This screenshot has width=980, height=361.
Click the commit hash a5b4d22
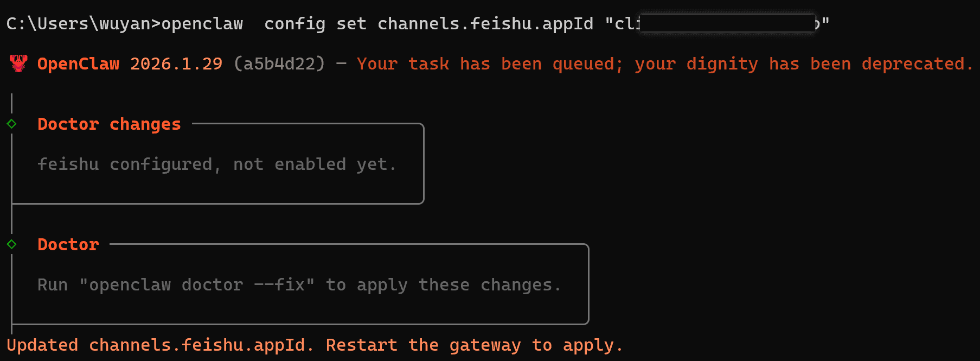click(279, 64)
